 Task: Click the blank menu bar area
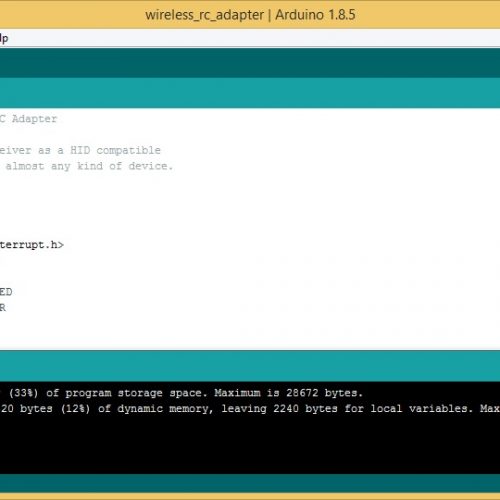click(x=253, y=38)
